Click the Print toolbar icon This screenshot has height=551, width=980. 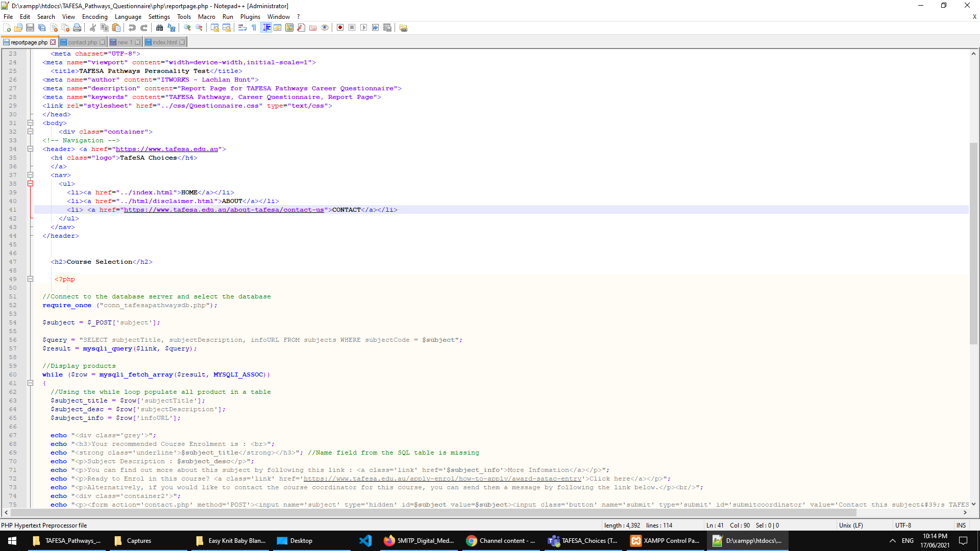(x=77, y=28)
